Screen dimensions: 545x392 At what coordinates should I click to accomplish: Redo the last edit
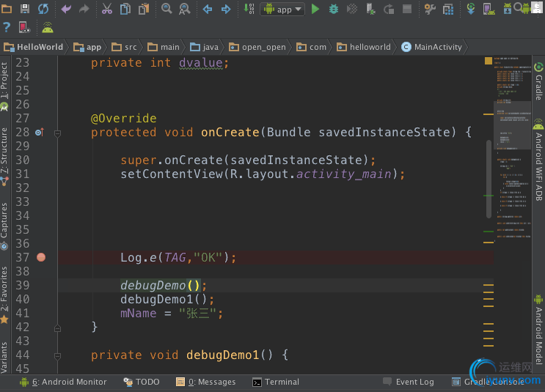(84, 9)
